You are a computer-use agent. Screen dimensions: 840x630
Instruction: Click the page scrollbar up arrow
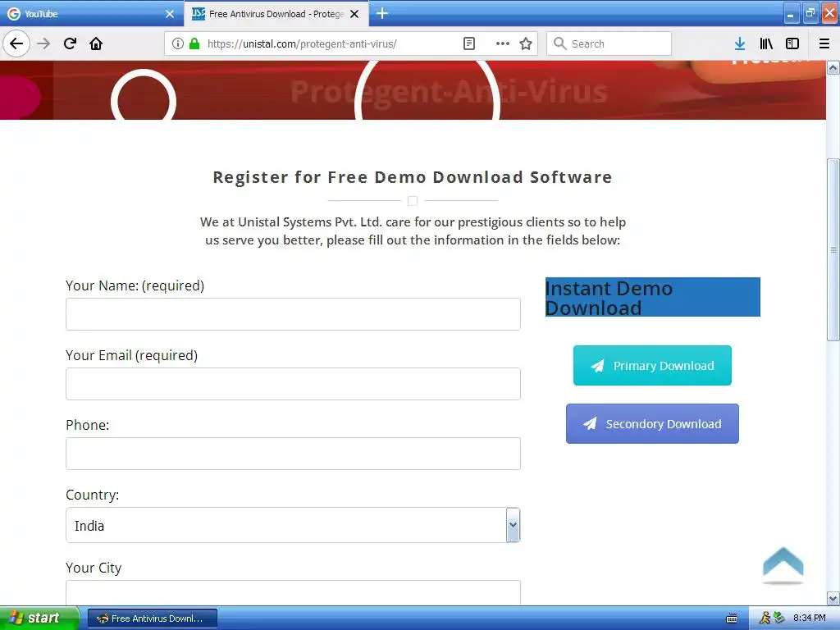click(x=833, y=68)
